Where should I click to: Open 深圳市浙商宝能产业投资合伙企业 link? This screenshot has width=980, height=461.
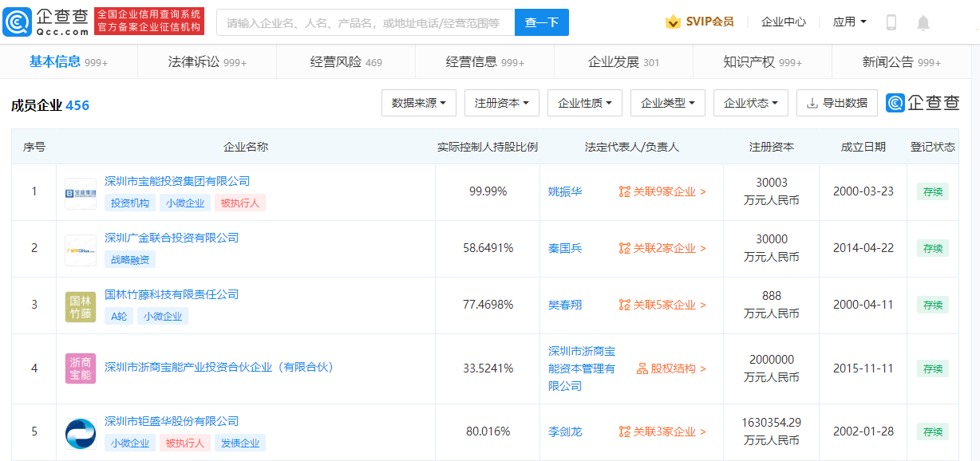219,367
